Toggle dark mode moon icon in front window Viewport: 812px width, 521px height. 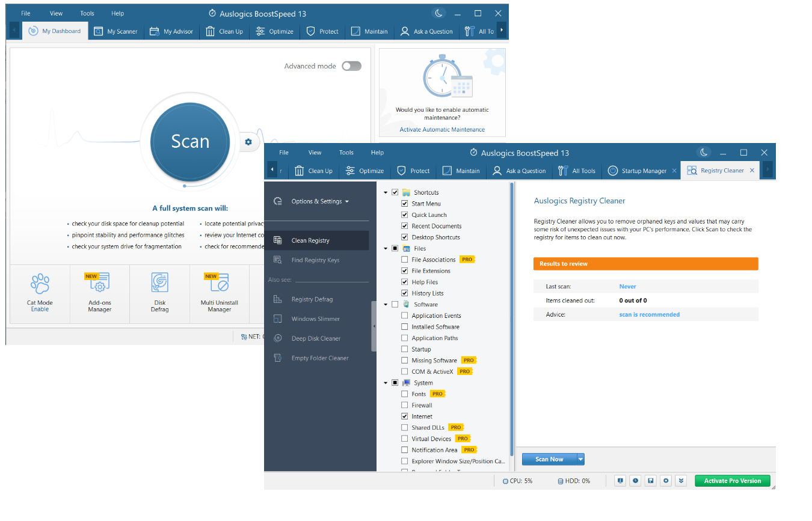click(x=704, y=153)
